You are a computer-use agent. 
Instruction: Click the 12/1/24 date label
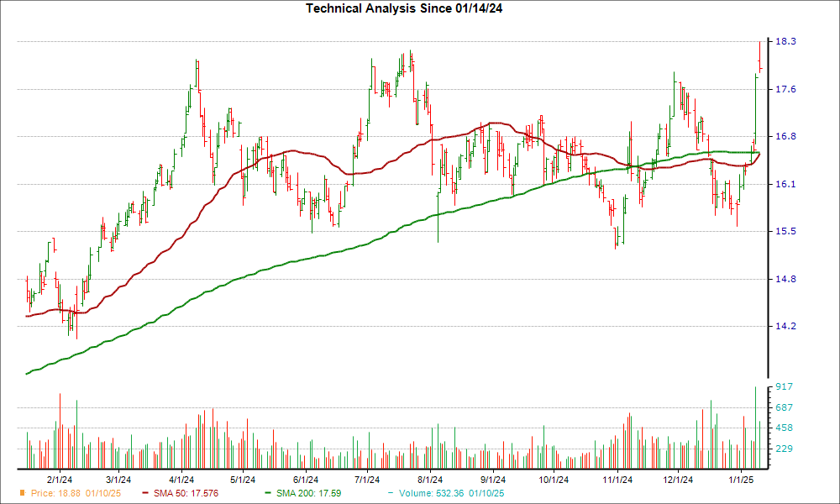(678, 480)
